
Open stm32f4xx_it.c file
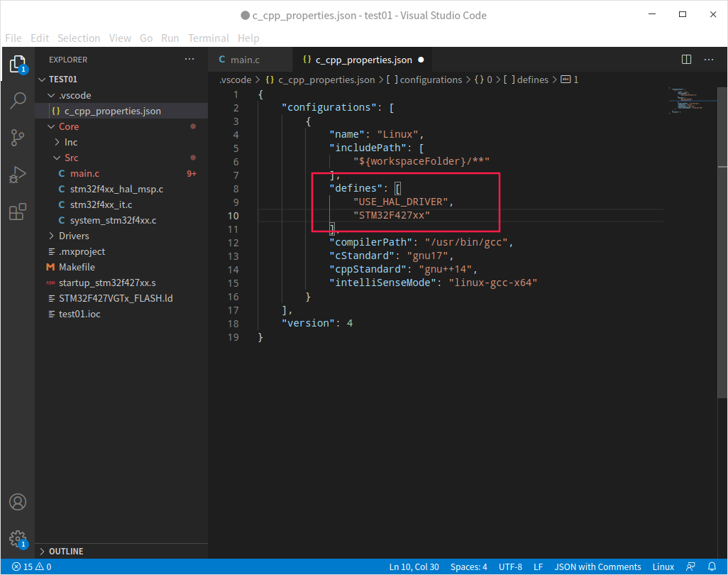click(121, 205)
